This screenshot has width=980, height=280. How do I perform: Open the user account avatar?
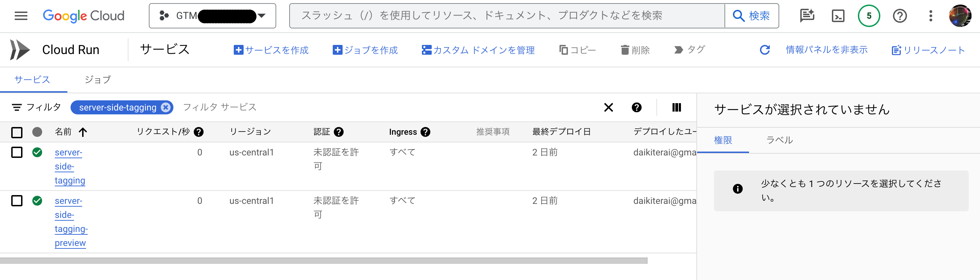point(960,16)
